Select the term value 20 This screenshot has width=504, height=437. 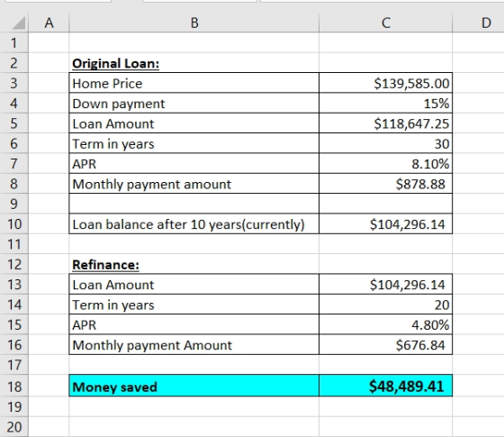pos(386,305)
